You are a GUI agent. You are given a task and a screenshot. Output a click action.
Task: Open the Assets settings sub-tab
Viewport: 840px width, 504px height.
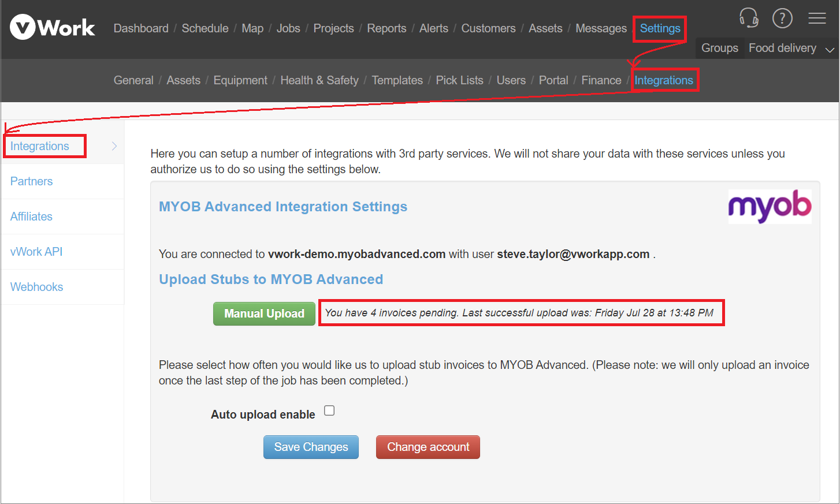click(x=183, y=80)
